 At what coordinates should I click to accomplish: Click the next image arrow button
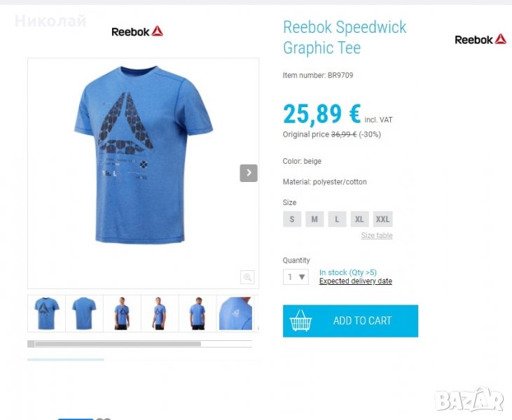[249, 173]
